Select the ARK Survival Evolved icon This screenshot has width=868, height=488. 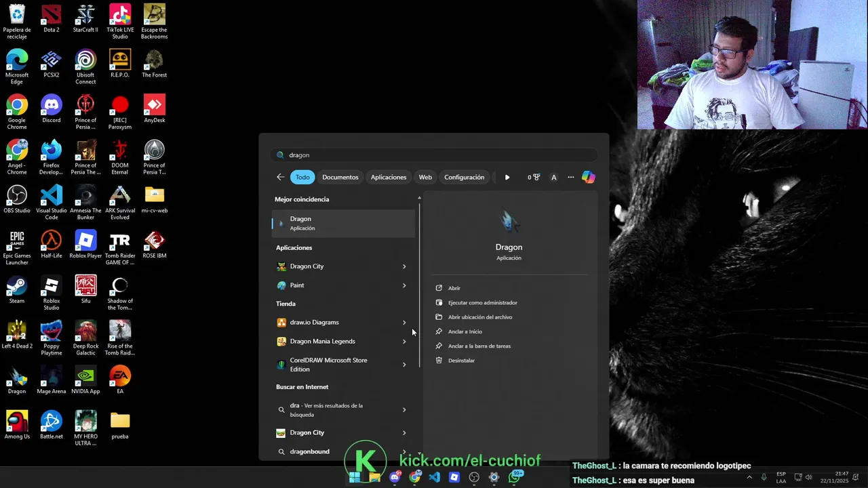coord(120,203)
